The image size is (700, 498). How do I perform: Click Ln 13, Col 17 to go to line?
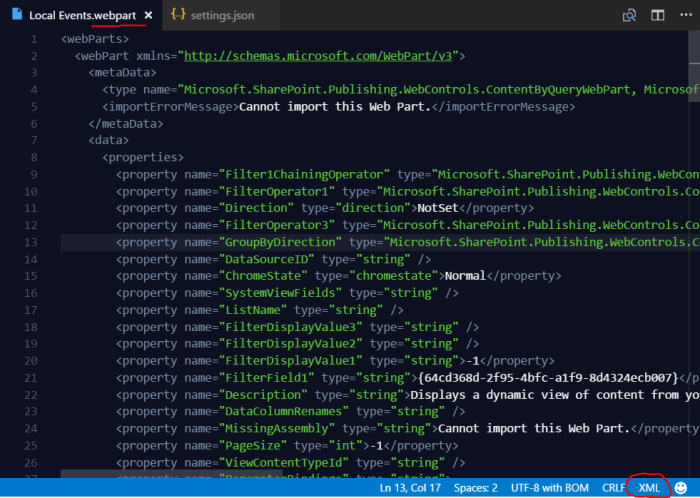pyautogui.click(x=412, y=487)
